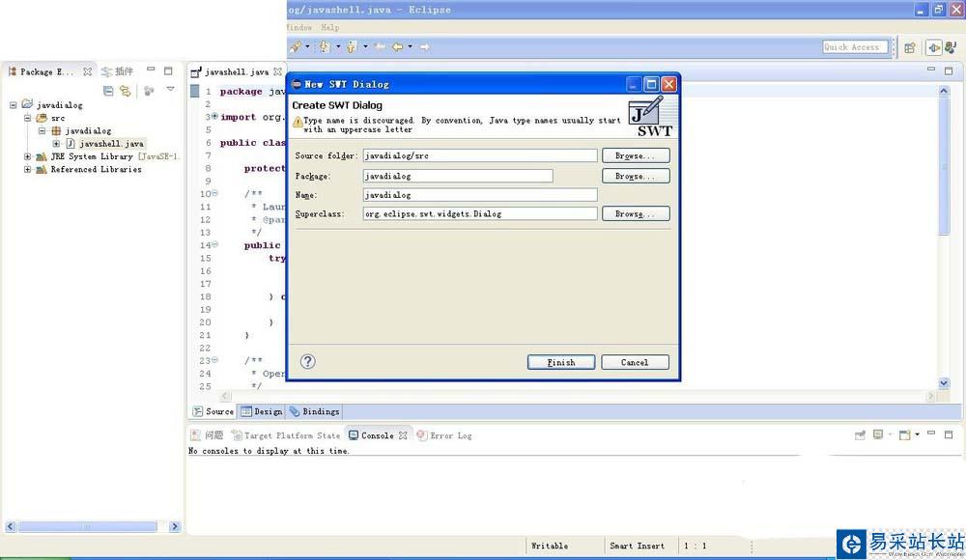
Task: Click the Quick Access search box
Action: coord(855,46)
